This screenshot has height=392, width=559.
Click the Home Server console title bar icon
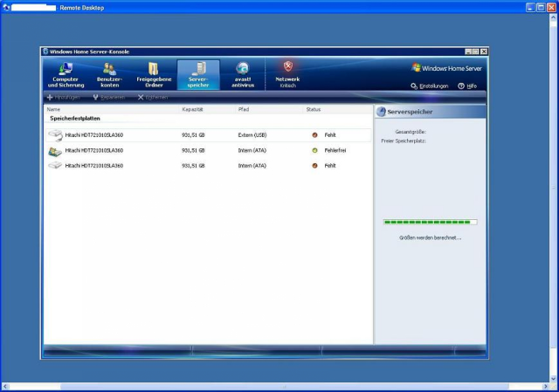[45, 52]
